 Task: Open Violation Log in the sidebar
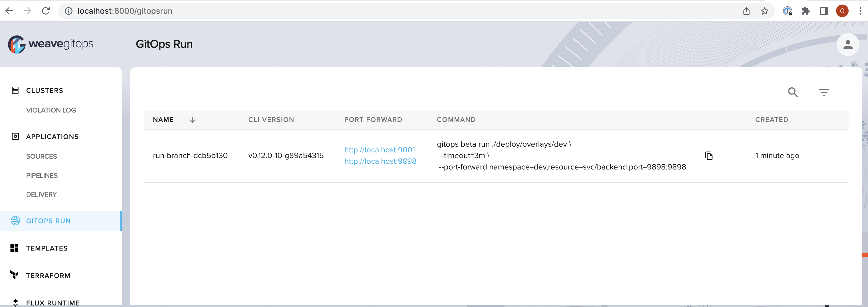click(x=51, y=110)
